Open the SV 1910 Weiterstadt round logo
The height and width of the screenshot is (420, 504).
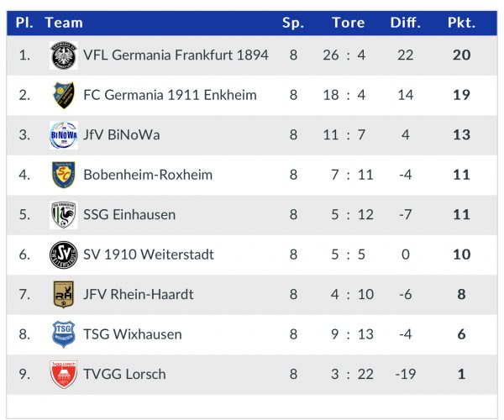[64, 255]
